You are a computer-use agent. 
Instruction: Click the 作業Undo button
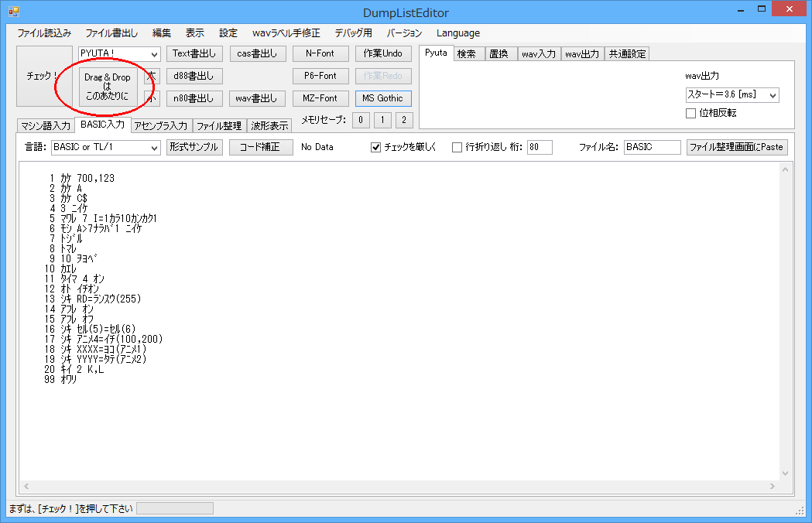point(383,53)
